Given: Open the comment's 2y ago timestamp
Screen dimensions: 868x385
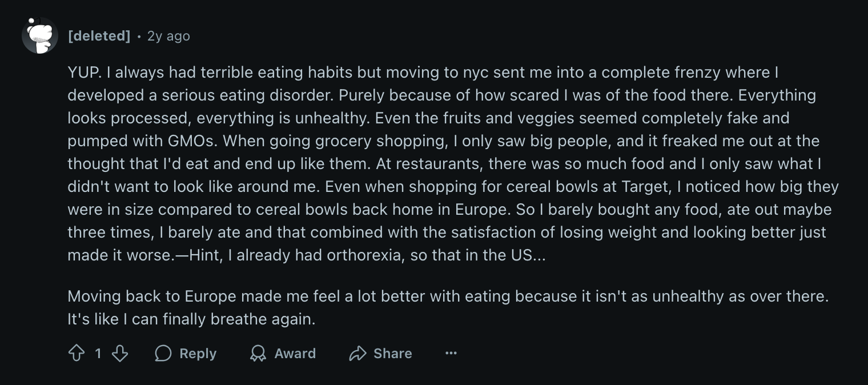Looking at the screenshot, I should pyautogui.click(x=168, y=36).
